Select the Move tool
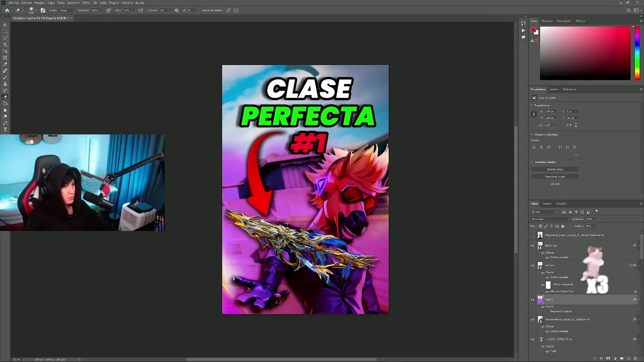644x362 pixels. [x=6, y=25]
